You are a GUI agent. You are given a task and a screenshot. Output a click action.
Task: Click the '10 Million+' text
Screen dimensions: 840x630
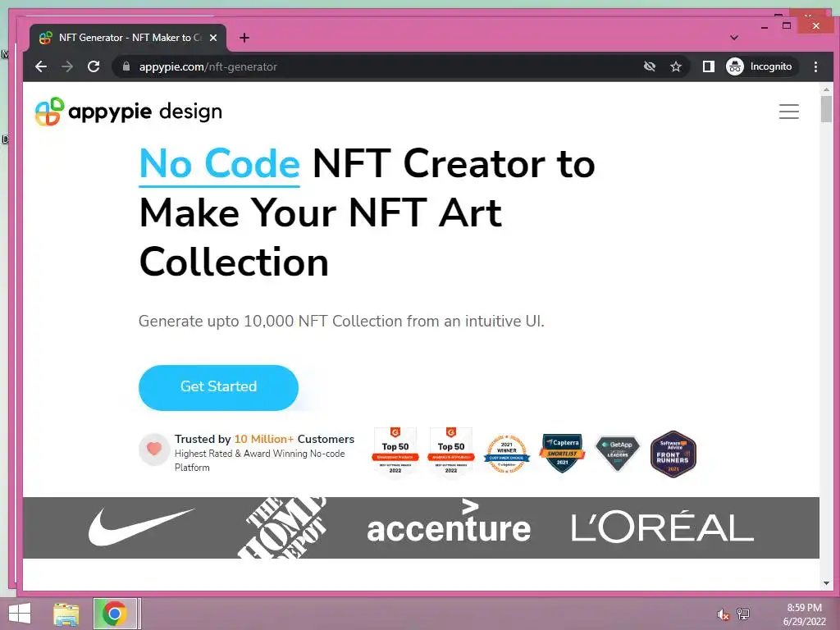click(264, 440)
